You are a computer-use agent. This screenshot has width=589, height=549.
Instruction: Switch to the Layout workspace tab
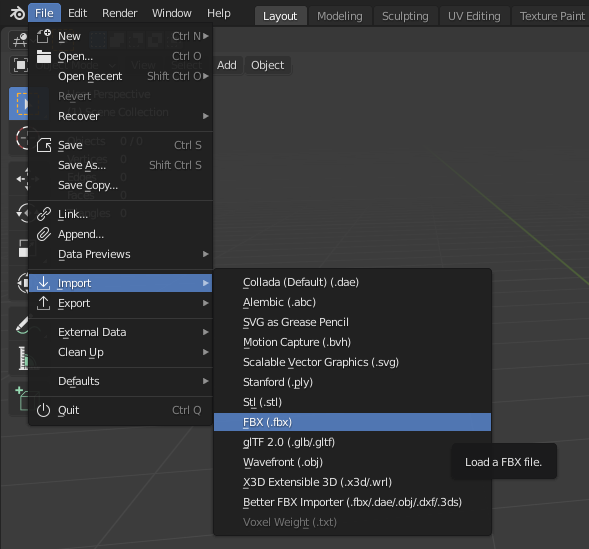pyautogui.click(x=280, y=16)
